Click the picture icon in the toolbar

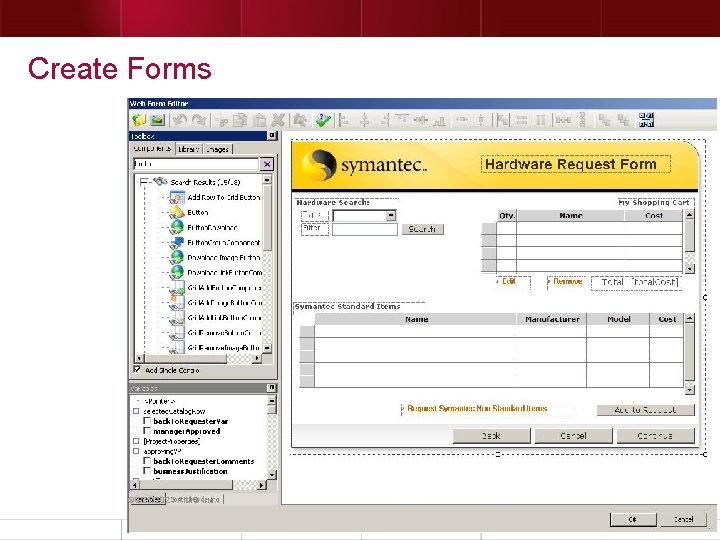[x=158, y=120]
